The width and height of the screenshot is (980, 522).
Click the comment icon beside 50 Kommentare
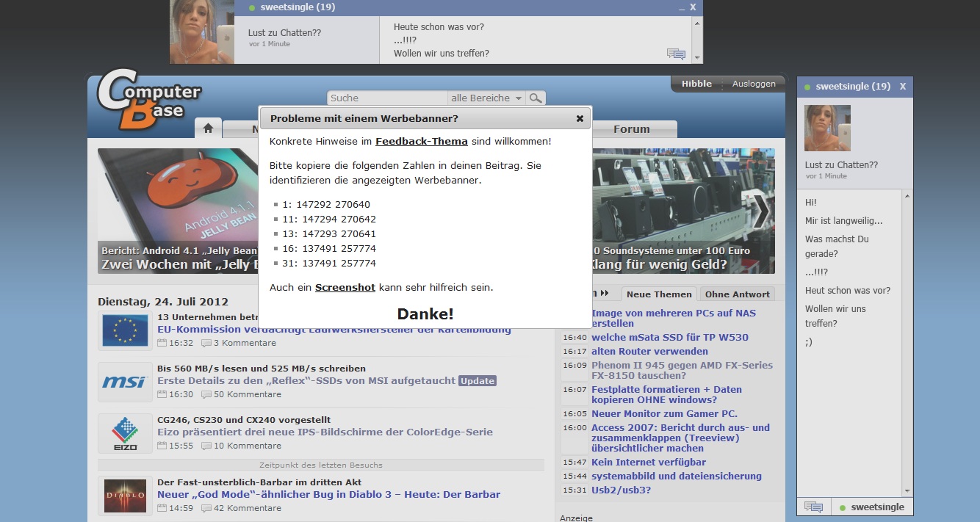tap(206, 394)
